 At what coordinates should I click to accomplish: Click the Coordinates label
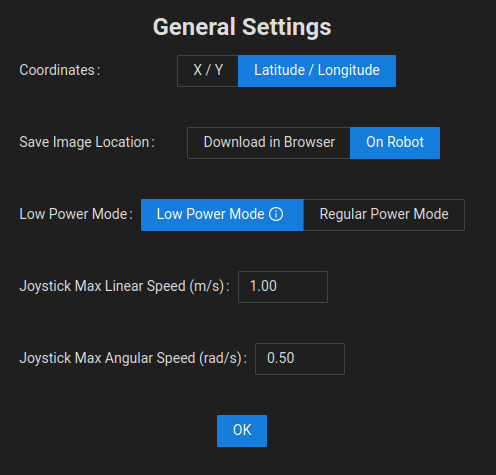[x=60, y=70]
